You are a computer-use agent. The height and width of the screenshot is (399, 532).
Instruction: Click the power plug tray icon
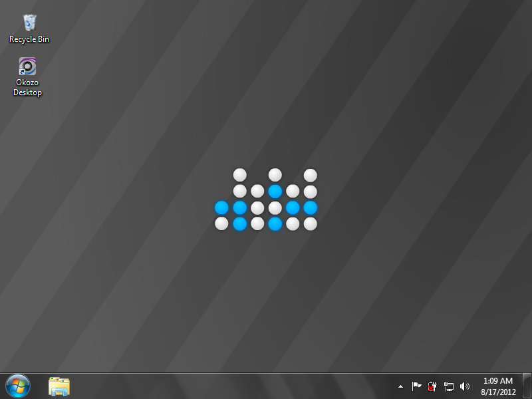(x=432, y=386)
